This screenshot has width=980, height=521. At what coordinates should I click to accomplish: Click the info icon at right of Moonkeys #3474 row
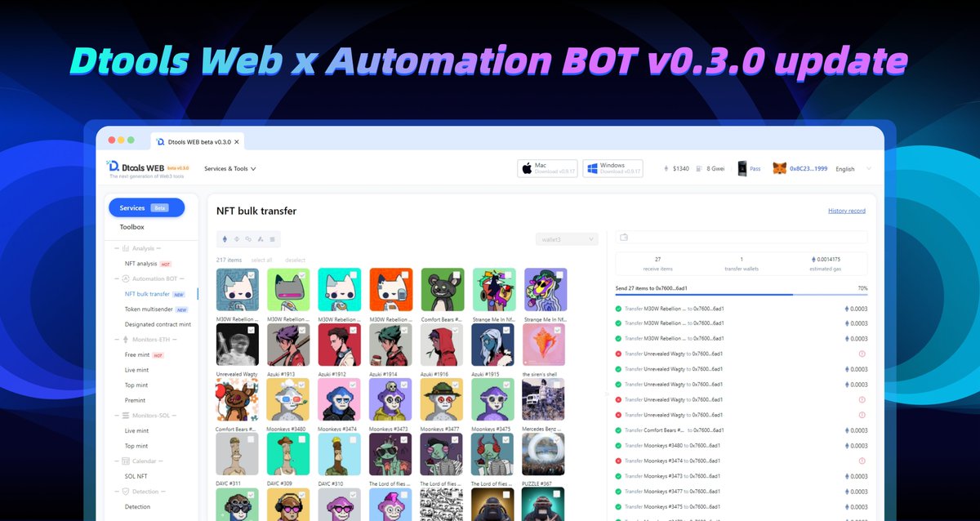862,461
